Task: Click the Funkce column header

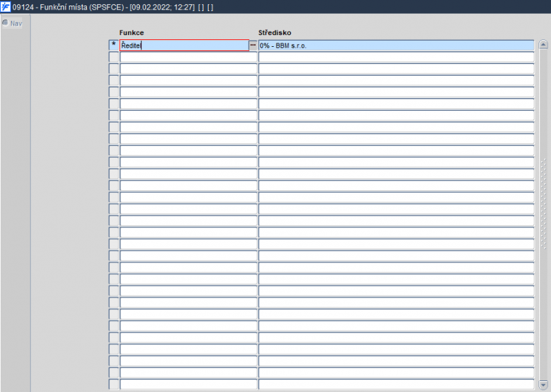Action: coord(132,32)
